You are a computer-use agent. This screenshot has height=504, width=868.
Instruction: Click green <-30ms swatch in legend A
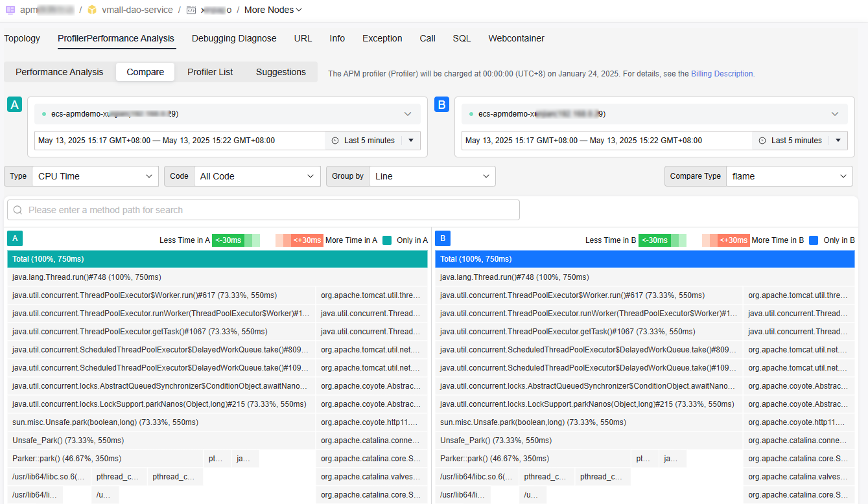pyautogui.click(x=228, y=240)
